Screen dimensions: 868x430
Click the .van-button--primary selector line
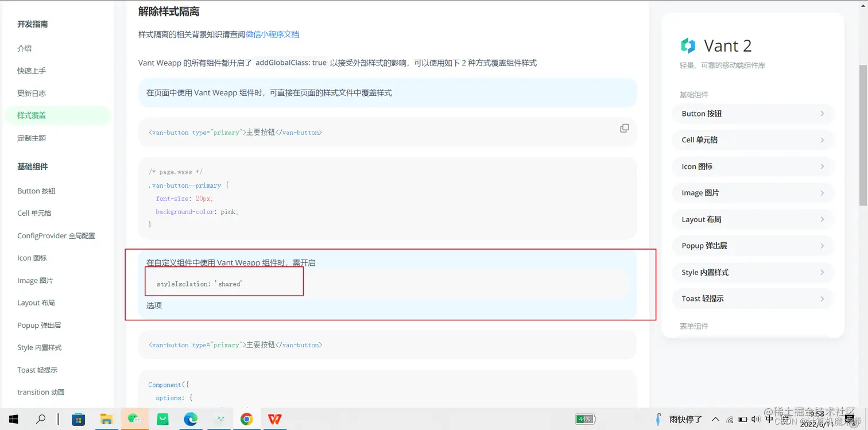pyautogui.click(x=188, y=185)
